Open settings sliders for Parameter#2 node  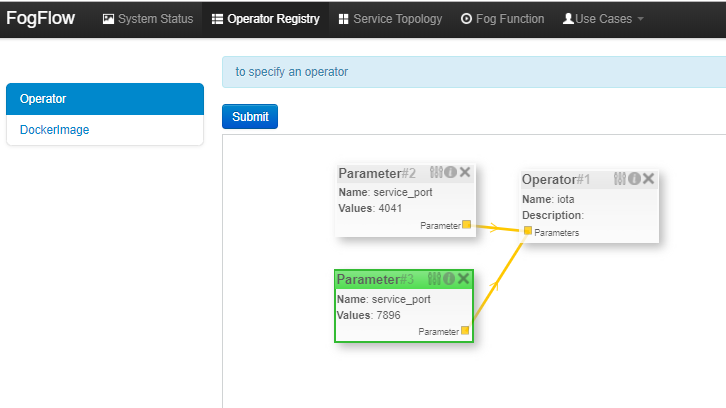pyautogui.click(x=436, y=173)
